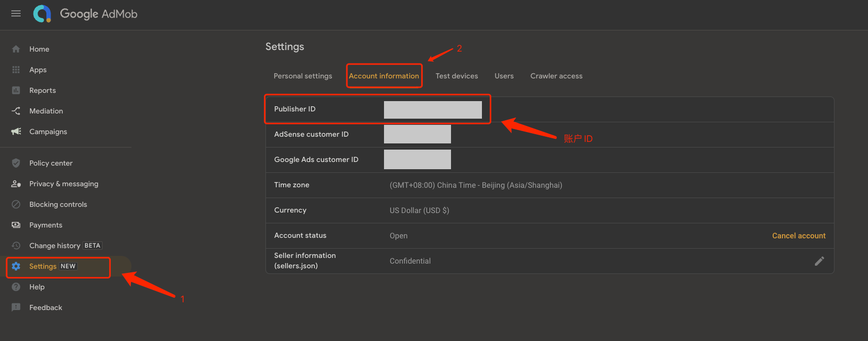Image resolution: width=868 pixels, height=341 pixels.
Task: Select Account information tab
Action: click(384, 76)
